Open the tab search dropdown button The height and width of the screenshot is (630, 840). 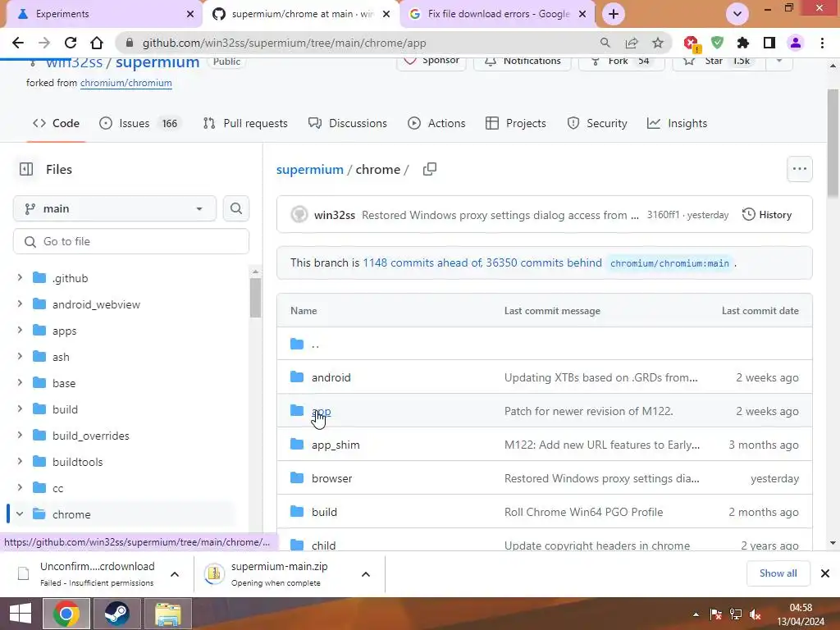(x=737, y=14)
